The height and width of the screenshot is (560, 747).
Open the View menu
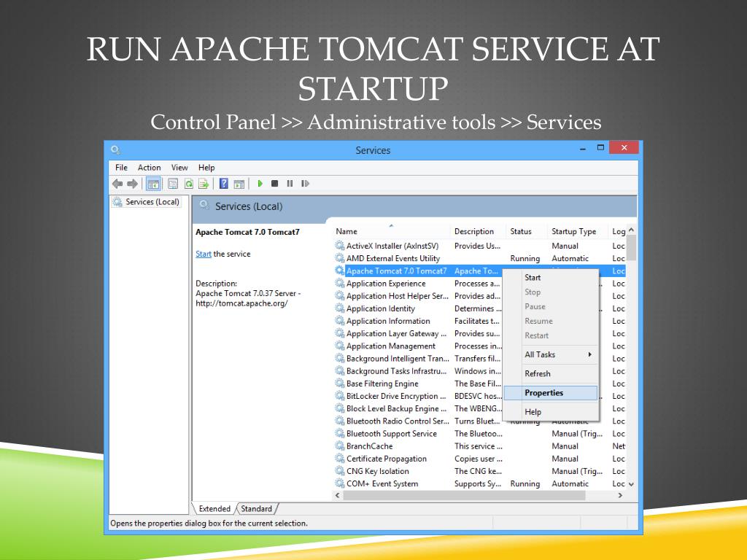click(179, 168)
